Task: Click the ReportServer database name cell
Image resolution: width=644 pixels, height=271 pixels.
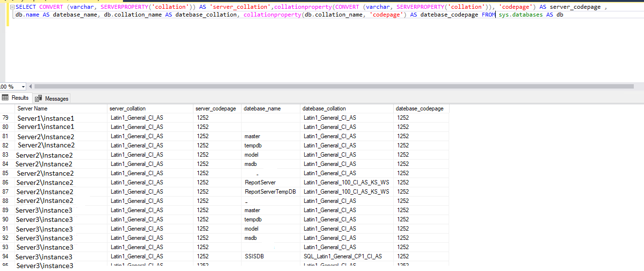Action: (271, 182)
